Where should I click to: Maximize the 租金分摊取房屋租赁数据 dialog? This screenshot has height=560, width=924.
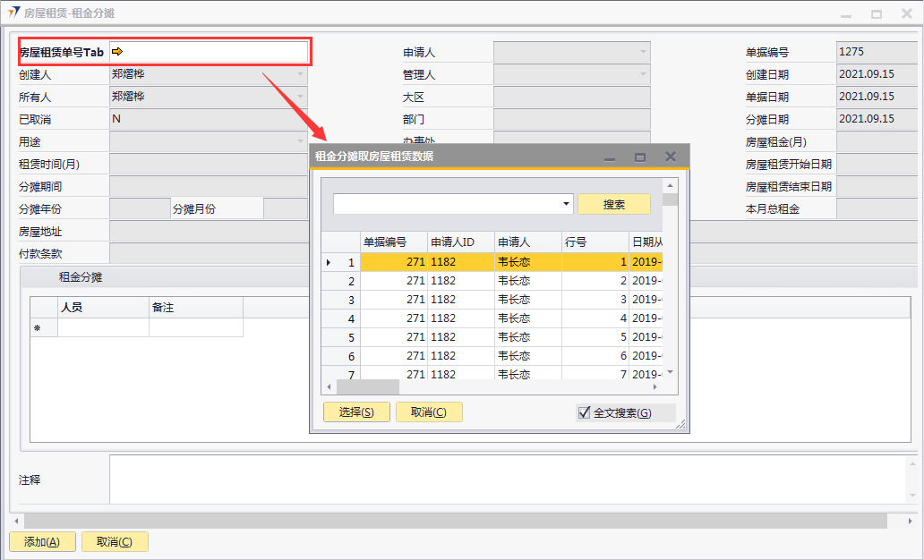(640, 157)
